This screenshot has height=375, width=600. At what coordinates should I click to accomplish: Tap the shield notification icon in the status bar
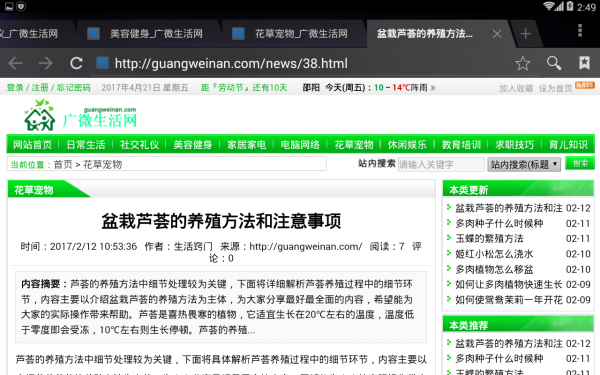pos(21,6)
